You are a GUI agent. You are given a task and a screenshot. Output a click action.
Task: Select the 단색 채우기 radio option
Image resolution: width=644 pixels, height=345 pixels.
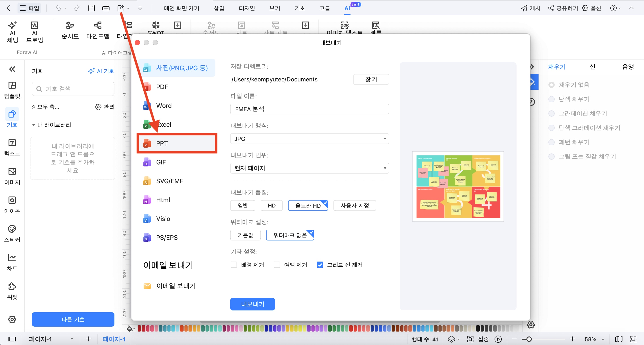pos(552,99)
